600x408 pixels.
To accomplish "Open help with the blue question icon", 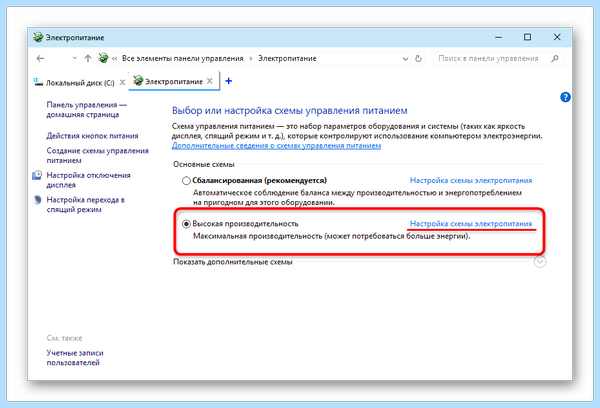I will 565,97.
